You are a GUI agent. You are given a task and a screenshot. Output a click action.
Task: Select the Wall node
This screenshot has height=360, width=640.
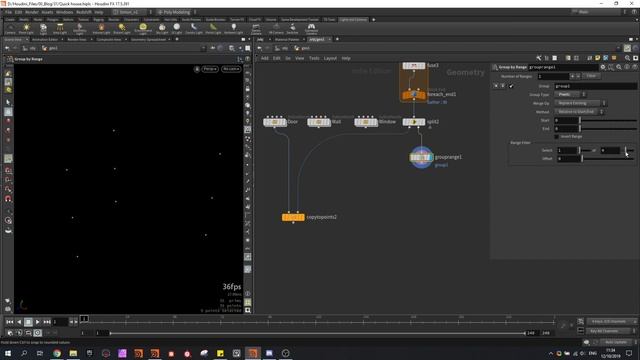coord(319,122)
